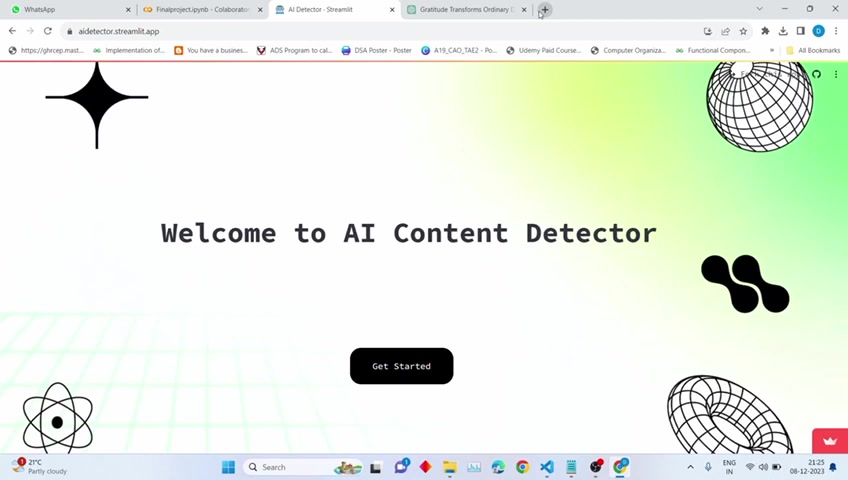Image resolution: width=848 pixels, height=480 pixels.
Task: Click the red crown Streamlit badge
Action: 830,441
